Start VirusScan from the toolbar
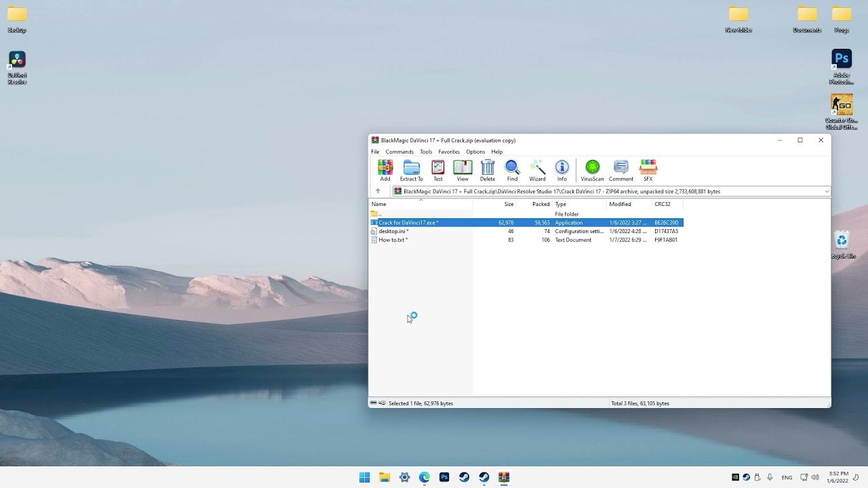 tap(592, 171)
